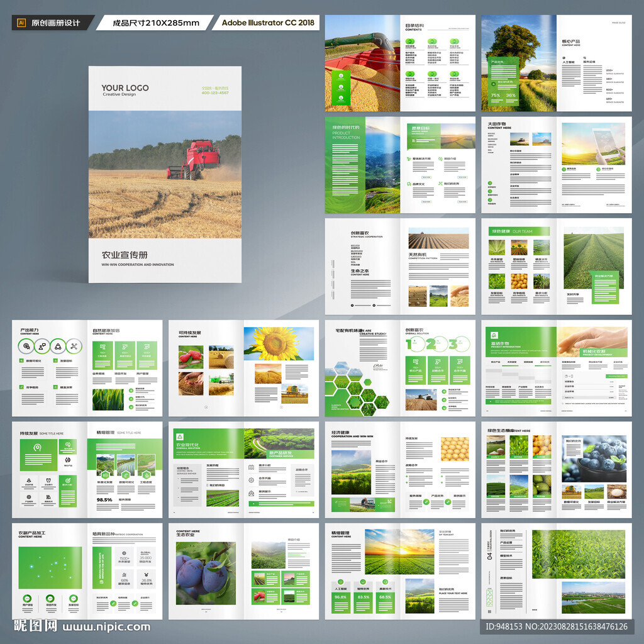Click the large green '2' numeral
Image resolution: width=644 pixels, height=644 pixels.
430,344
